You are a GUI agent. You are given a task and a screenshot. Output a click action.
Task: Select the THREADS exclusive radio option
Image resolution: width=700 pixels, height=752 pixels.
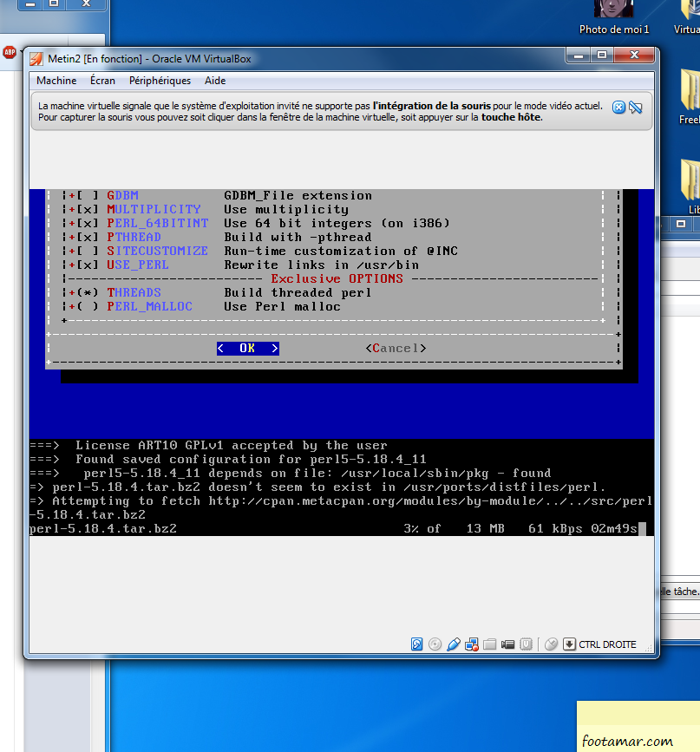tap(88, 292)
